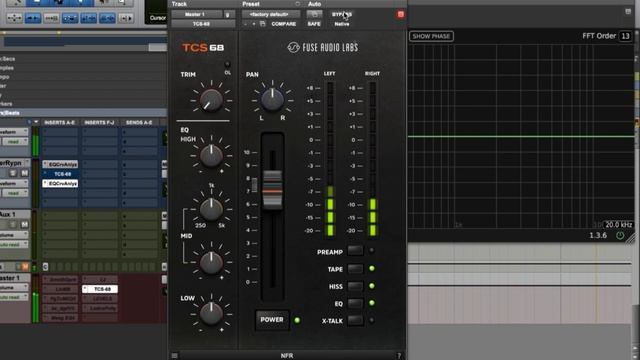This screenshot has height=360, width=640.
Task: Click the second blue toolbar mode icon
Action: [70, 18]
